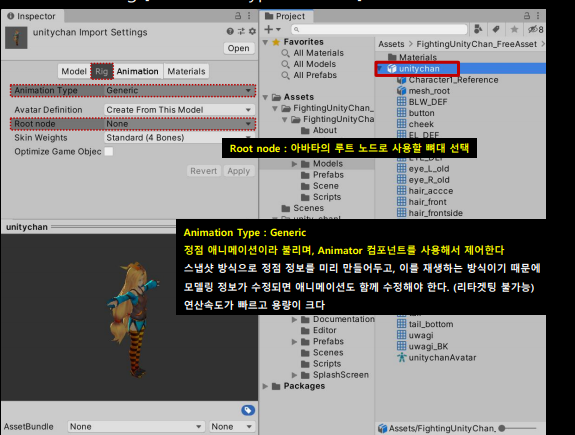Expand the Documentation folder arrow
The height and width of the screenshot is (435, 575).
[294, 319]
